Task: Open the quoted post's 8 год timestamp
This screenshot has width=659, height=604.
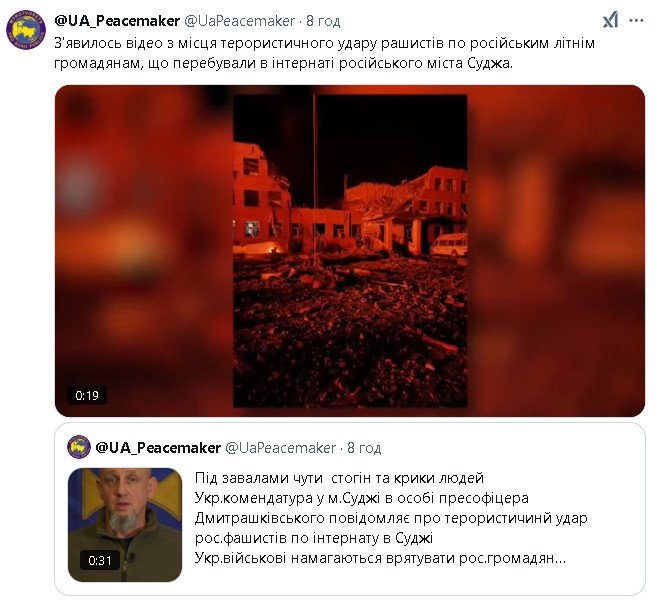Action: click(364, 448)
